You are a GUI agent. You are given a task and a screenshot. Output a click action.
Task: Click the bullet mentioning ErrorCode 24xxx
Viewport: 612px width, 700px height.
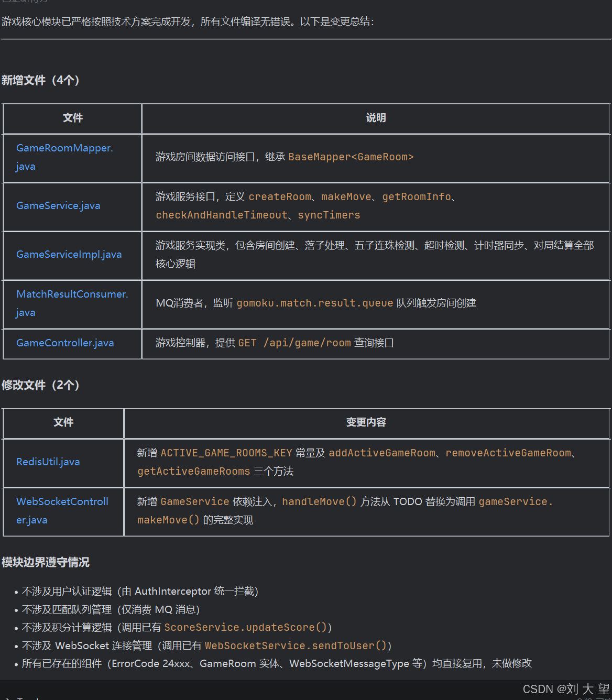(x=277, y=664)
